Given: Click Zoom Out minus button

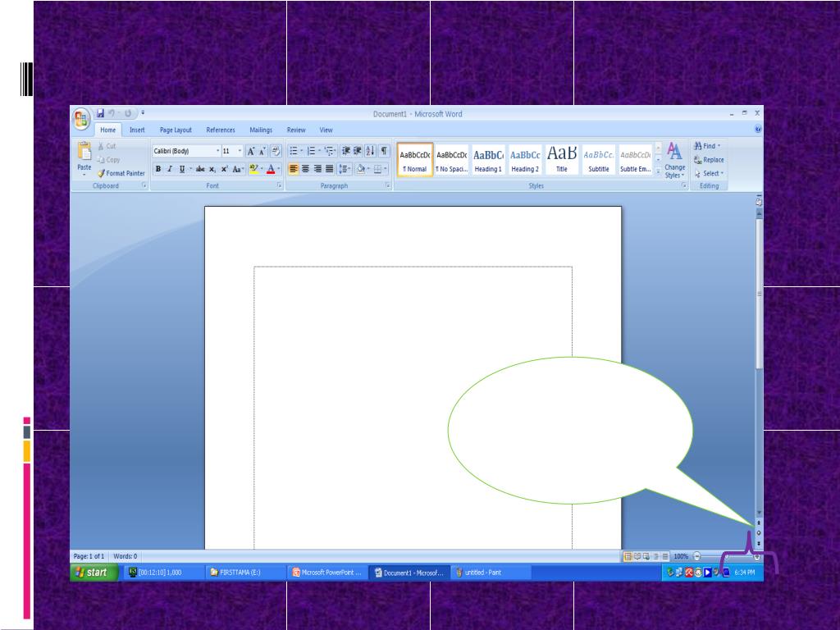Looking at the screenshot, I should [x=697, y=557].
